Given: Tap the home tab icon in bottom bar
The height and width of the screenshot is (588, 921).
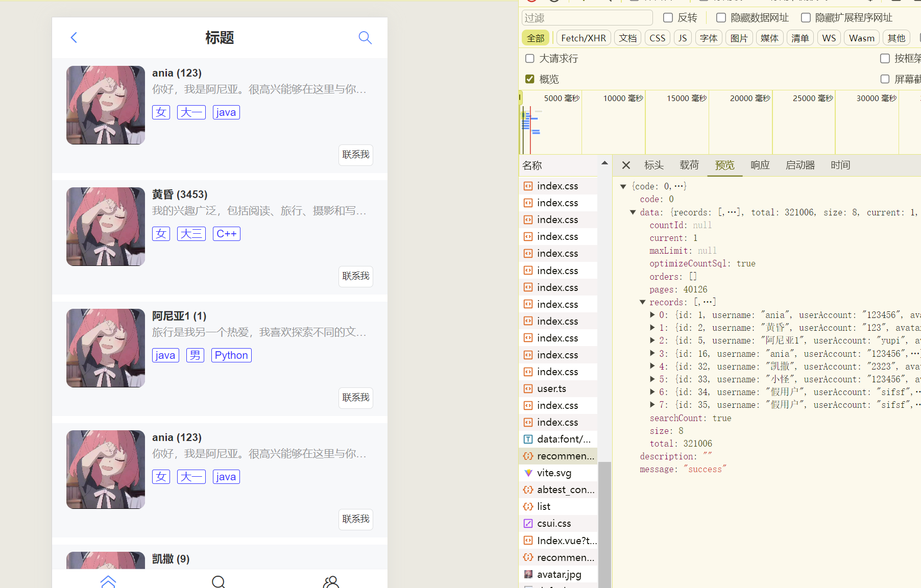Looking at the screenshot, I should point(108,581).
